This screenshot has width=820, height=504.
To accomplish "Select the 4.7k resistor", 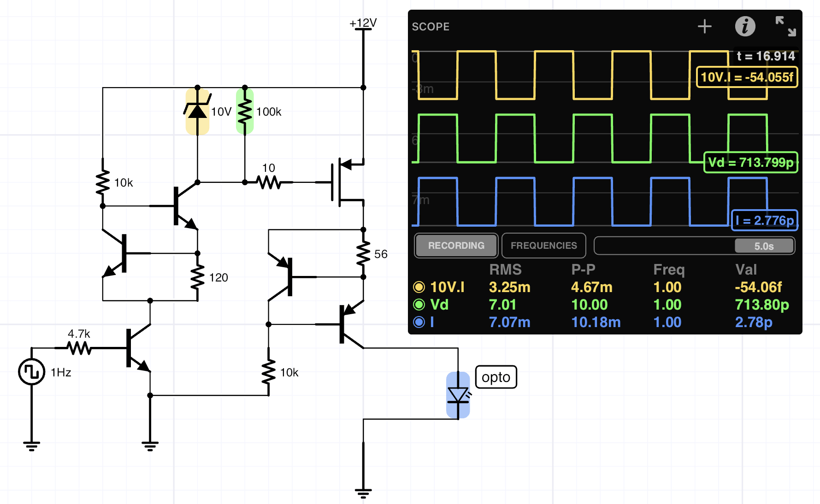I will coord(79,348).
